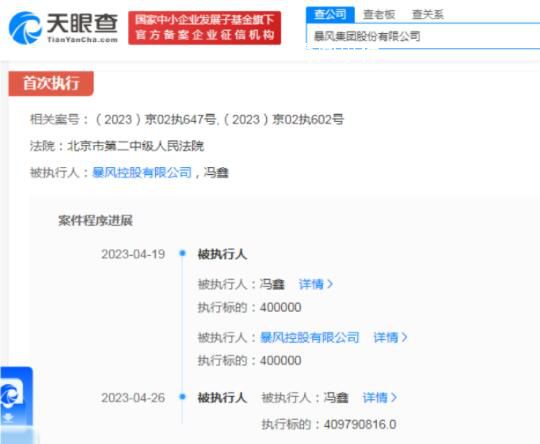Click chevron arrow after 冯鑫 详情 under 2023-04-19
Screen dimensions: 540x444
point(330,284)
